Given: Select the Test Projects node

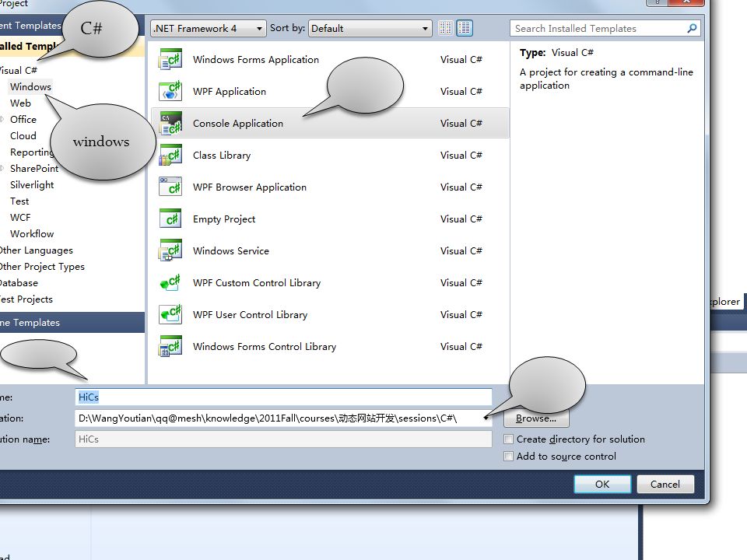Looking at the screenshot, I should pos(26,299).
